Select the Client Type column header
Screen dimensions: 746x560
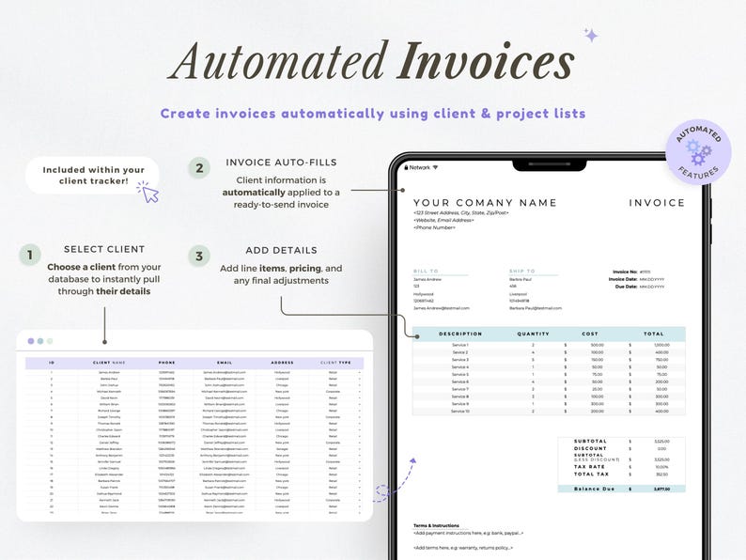335,363
